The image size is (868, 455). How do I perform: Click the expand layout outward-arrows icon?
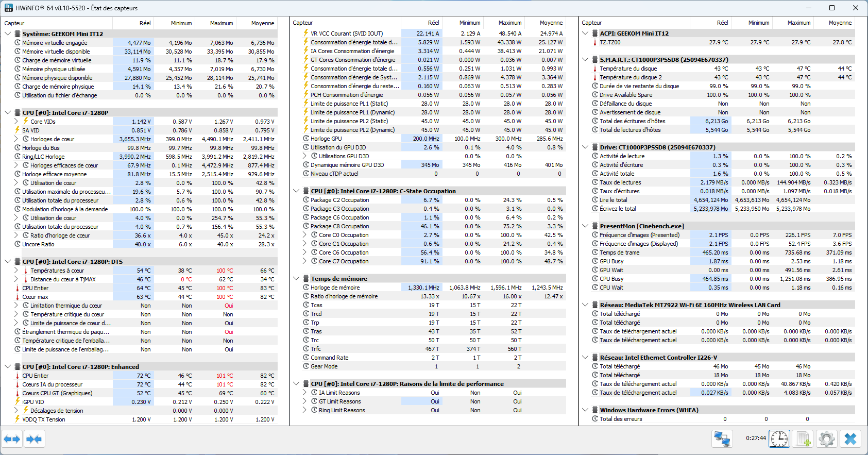tap(12, 439)
